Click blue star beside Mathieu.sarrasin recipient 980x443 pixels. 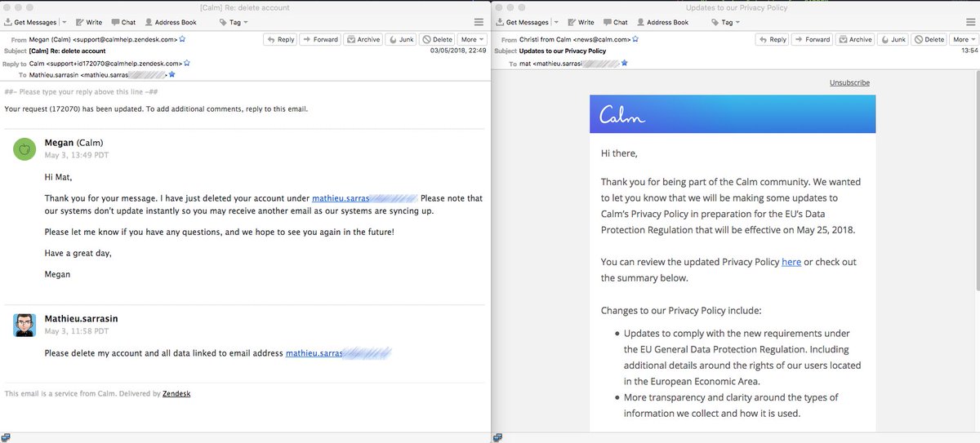click(x=172, y=74)
